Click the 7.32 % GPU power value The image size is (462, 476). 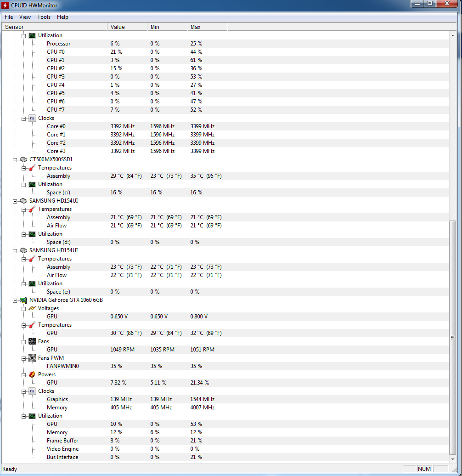click(118, 383)
